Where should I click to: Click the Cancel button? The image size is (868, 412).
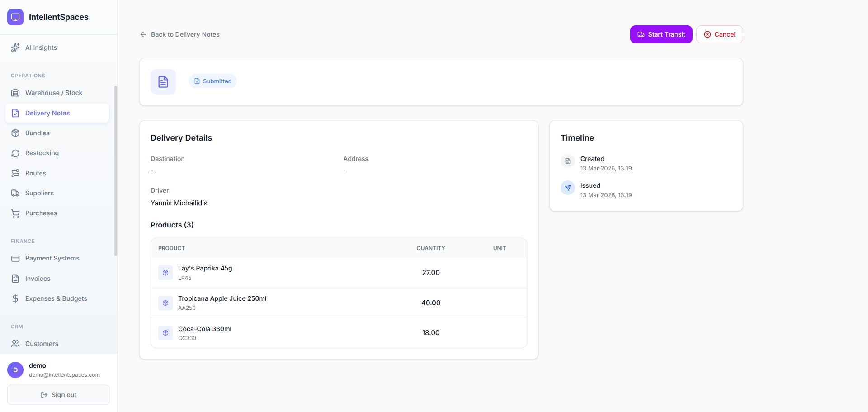(x=719, y=34)
